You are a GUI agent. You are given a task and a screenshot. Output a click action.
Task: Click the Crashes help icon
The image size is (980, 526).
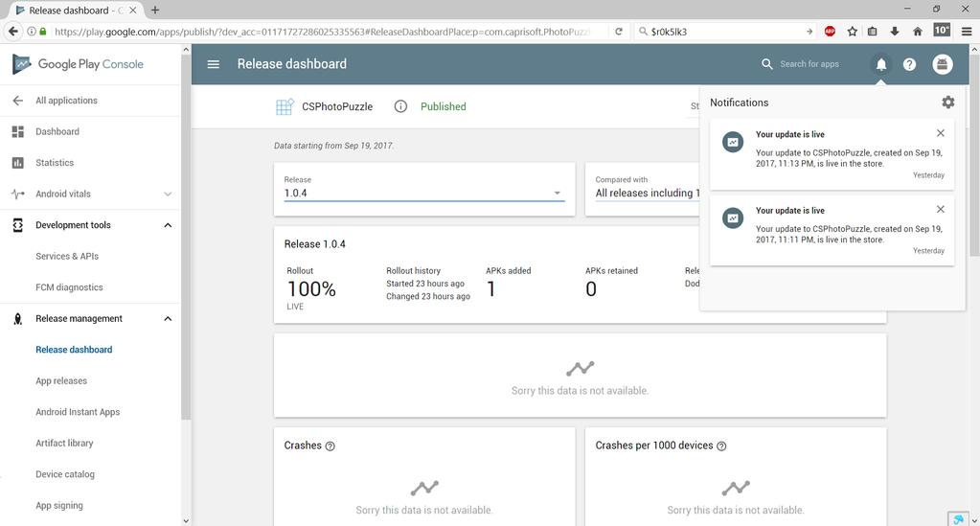[330, 446]
